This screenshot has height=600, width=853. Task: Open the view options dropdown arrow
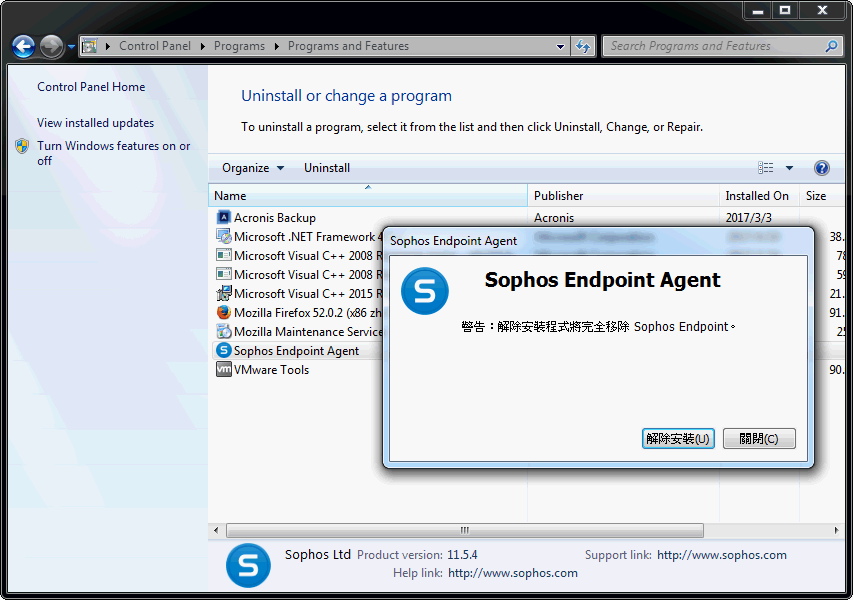[789, 168]
